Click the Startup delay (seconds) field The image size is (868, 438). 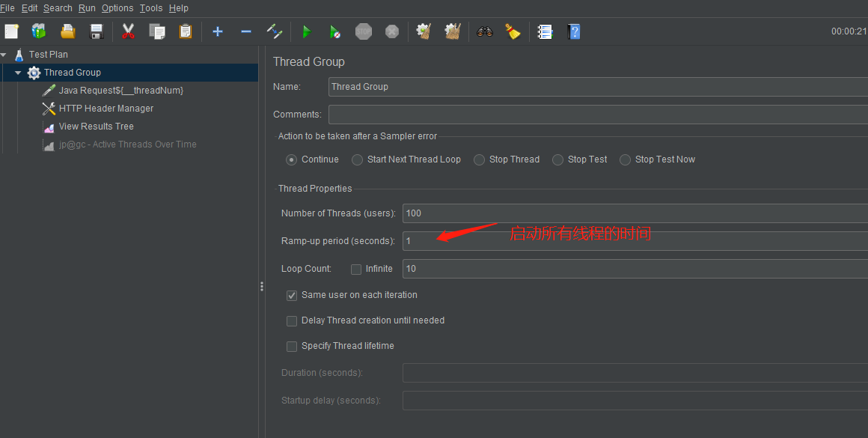tap(635, 401)
